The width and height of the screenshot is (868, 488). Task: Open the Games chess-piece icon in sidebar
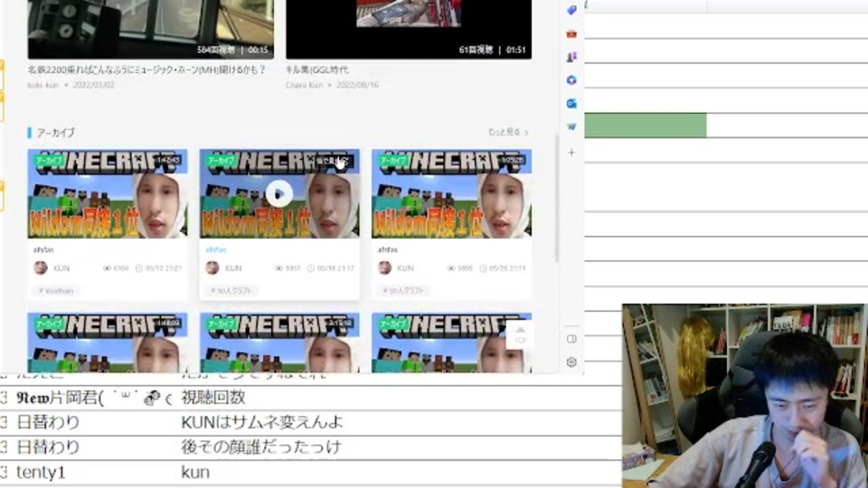coord(571,57)
